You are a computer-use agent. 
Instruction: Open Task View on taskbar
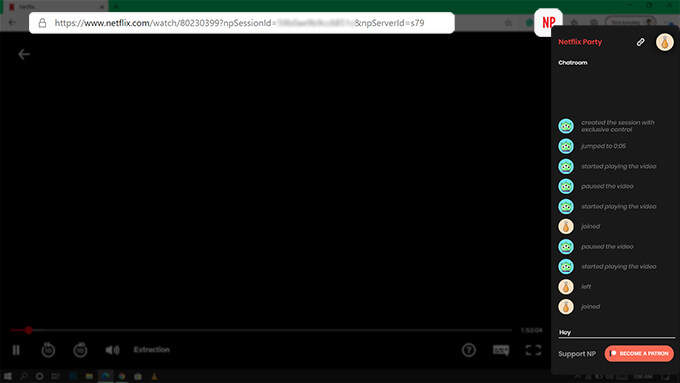point(56,376)
